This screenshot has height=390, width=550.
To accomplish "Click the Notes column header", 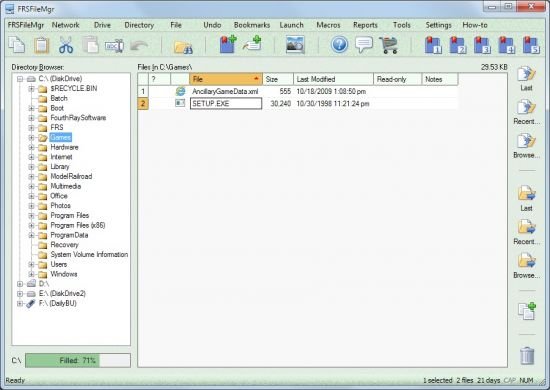I will tap(440, 79).
